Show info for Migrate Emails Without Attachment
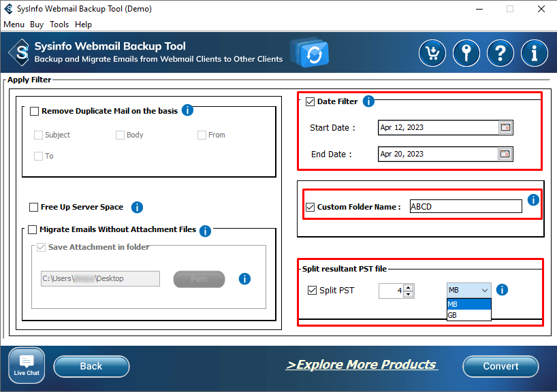The width and height of the screenshot is (557, 392). [x=206, y=231]
